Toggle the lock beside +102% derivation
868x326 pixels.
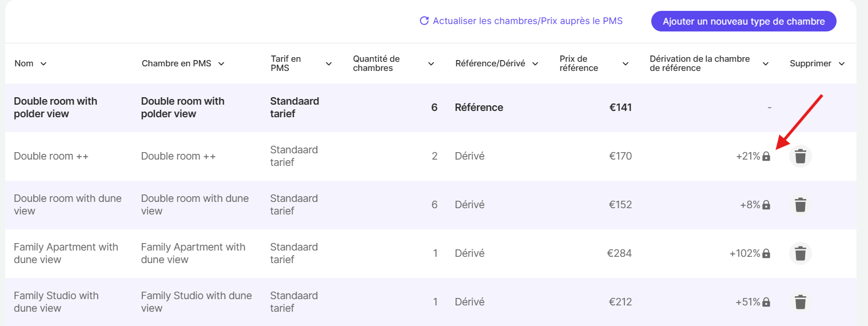pyautogui.click(x=766, y=253)
